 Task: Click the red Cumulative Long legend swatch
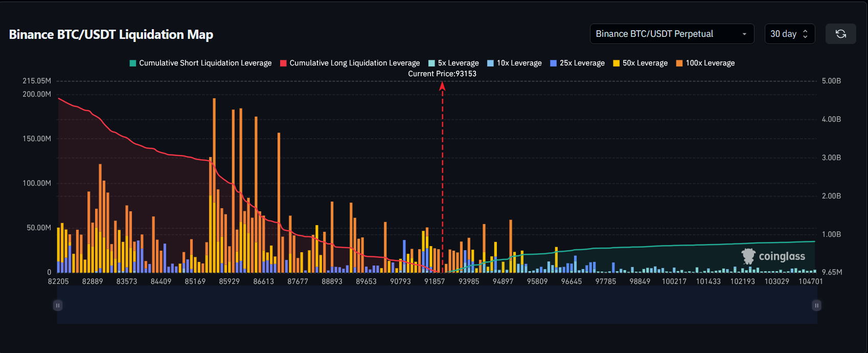point(283,63)
